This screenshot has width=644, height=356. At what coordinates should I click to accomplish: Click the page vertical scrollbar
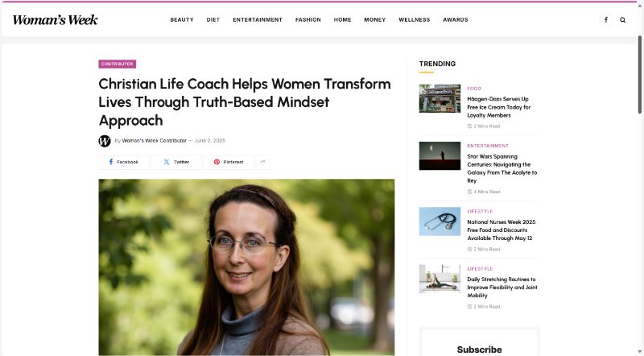(x=639, y=74)
